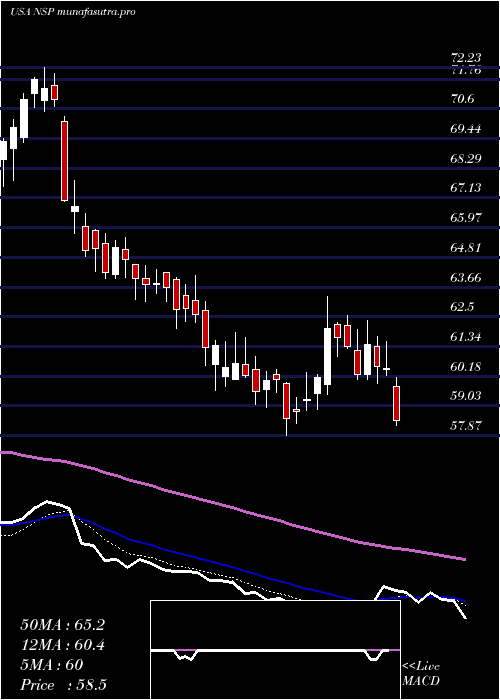Click the 70.6 price axis label
The image size is (500, 700).
tap(463, 99)
